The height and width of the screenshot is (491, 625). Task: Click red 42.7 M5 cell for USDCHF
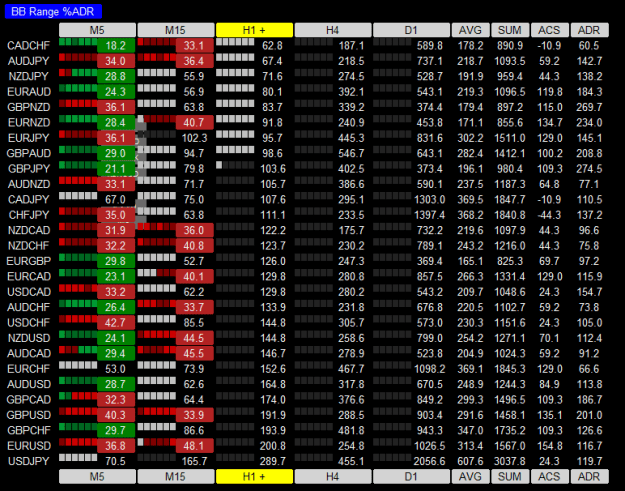pos(116,323)
